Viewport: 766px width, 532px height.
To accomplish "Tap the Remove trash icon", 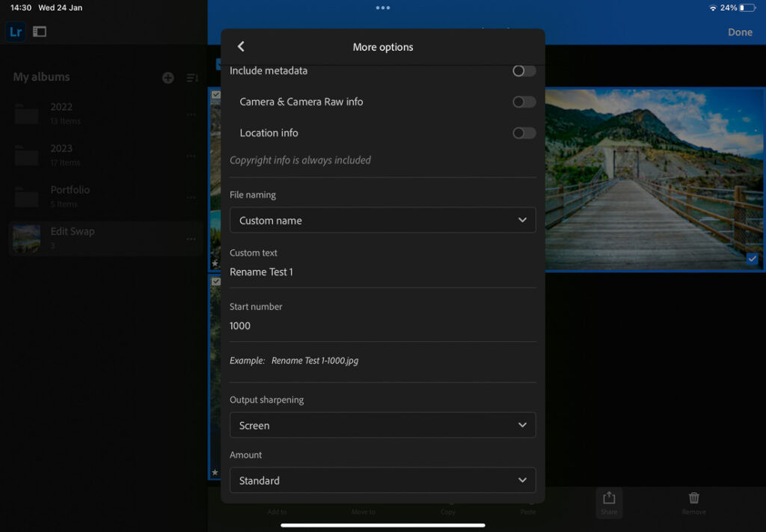I will [693, 503].
